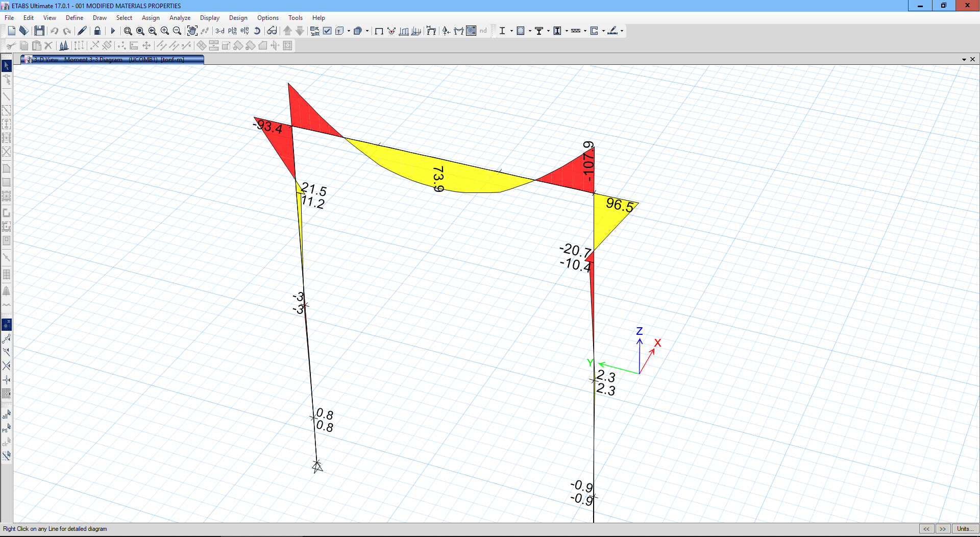Screen dimensions: 980x537
Task: Rotate the 3D view
Action: pyautogui.click(x=257, y=31)
